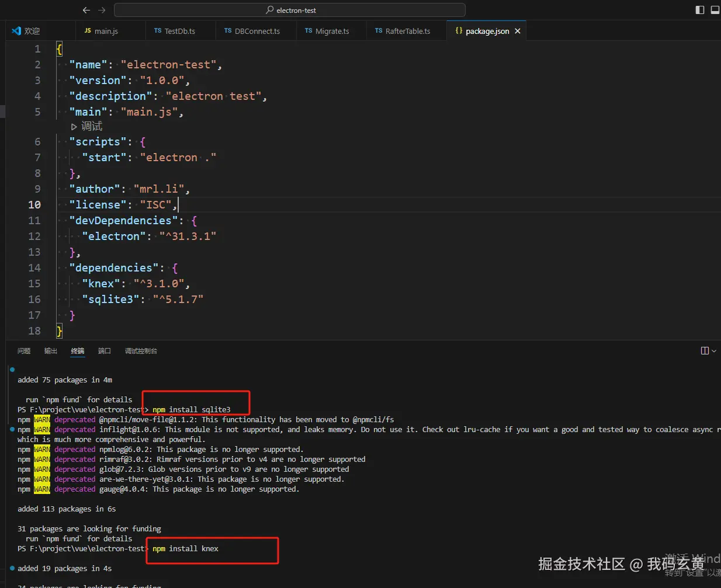Click "31 packages are looking for funding" line
The image size is (721, 588).
coord(89,529)
